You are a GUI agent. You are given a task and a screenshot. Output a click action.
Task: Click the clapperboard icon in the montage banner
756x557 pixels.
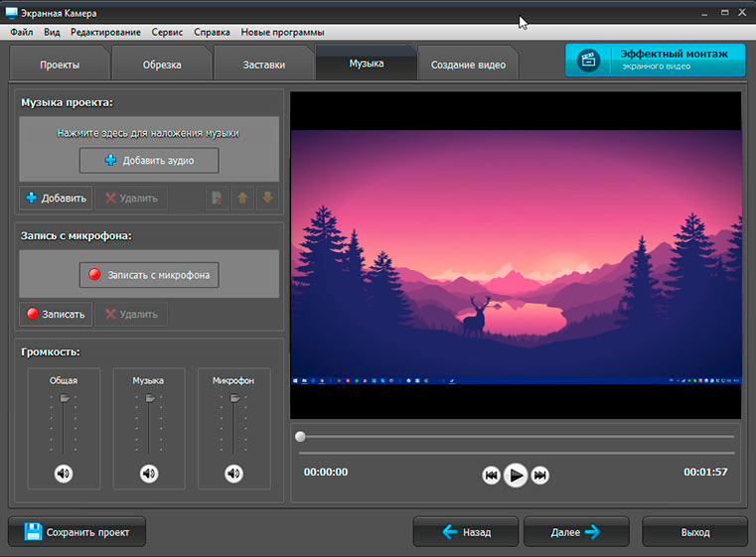(589, 61)
